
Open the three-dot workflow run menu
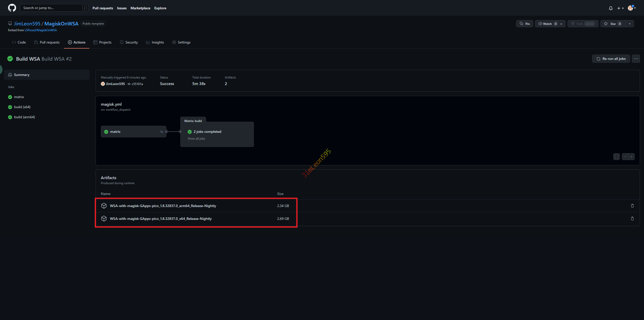coord(636,59)
